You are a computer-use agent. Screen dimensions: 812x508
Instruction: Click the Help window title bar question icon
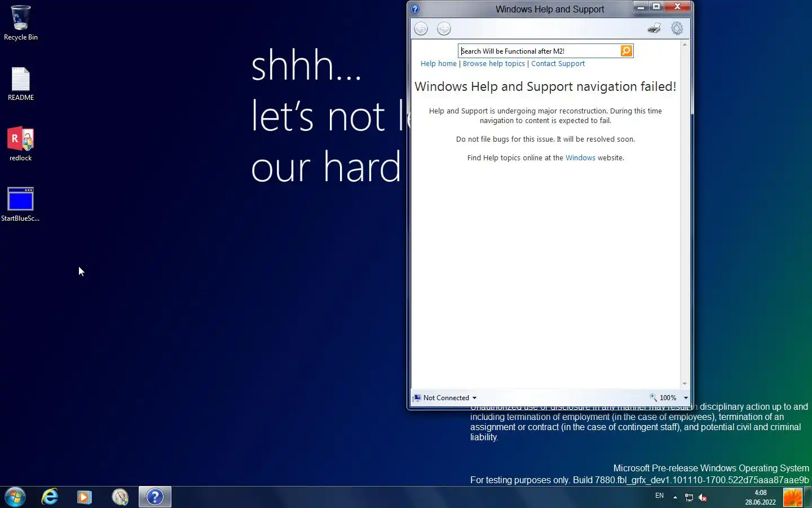click(x=415, y=9)
